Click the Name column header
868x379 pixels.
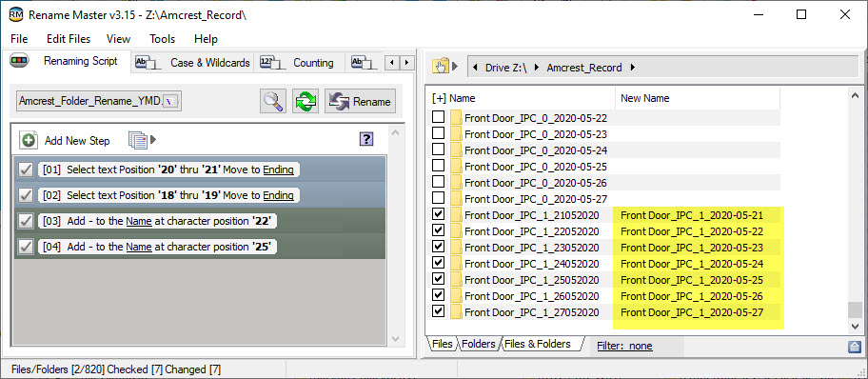pos(463,98)
